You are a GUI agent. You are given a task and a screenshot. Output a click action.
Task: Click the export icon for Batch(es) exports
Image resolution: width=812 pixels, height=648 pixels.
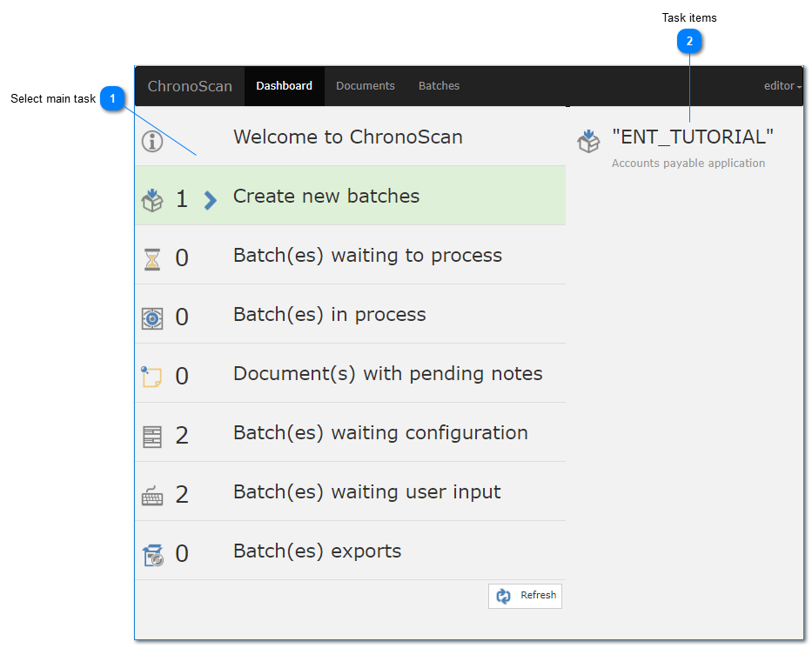click(153, 555)
